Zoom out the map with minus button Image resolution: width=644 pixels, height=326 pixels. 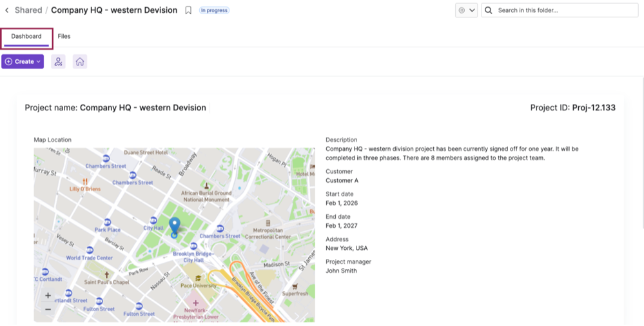coord(48,309)
